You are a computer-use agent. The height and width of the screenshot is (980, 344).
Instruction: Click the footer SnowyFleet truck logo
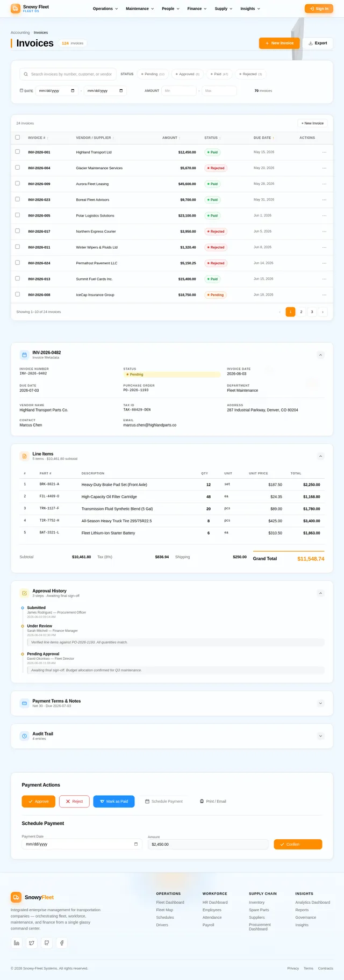coord(16,897)
